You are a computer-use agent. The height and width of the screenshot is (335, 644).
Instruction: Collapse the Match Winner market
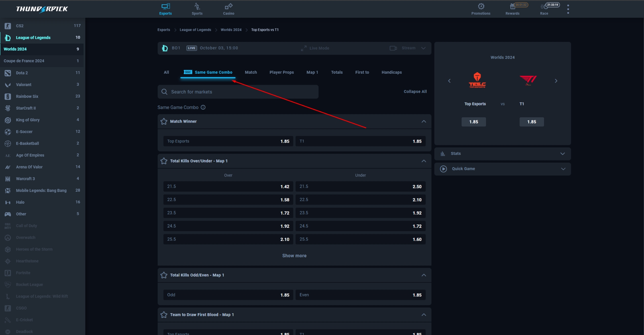424,122
